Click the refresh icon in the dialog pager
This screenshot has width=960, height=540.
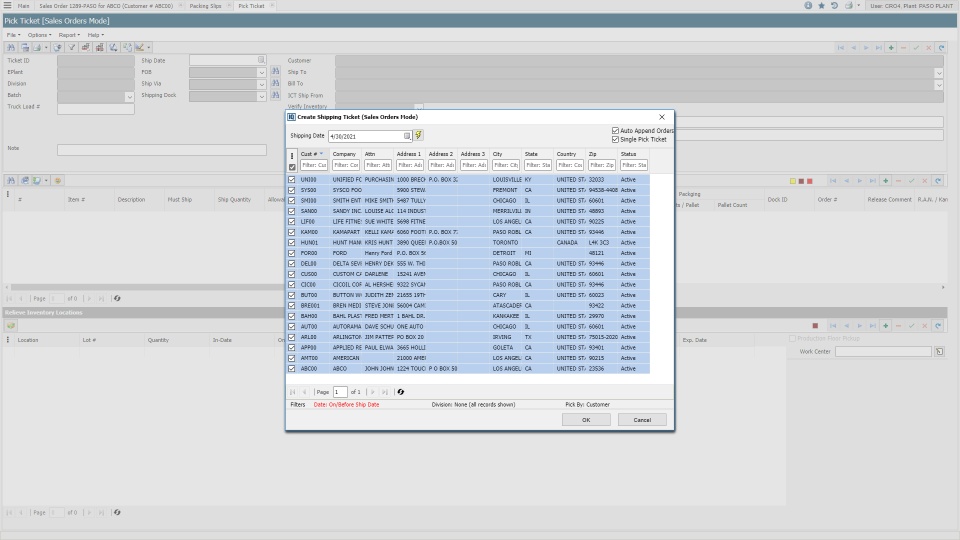coord(400,392)
